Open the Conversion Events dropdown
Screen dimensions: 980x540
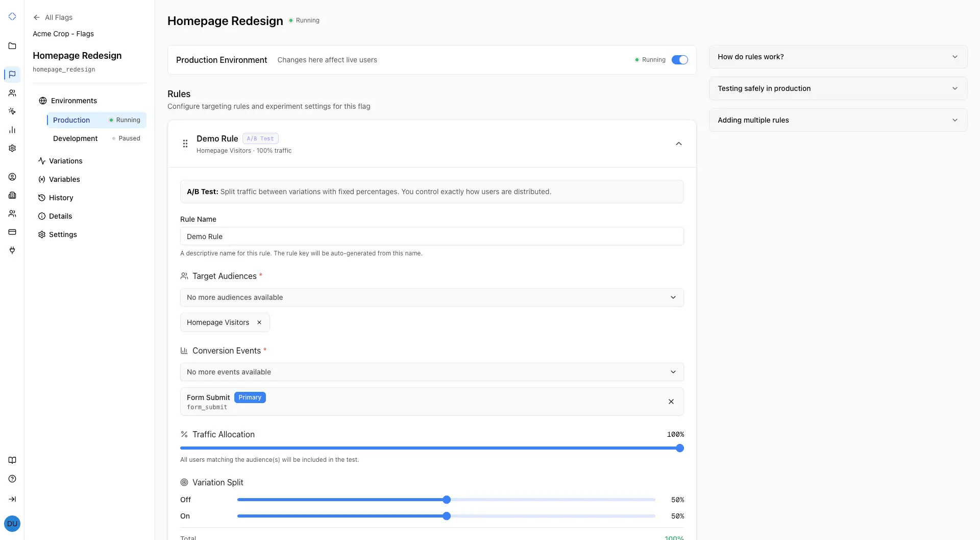(432, 372)
